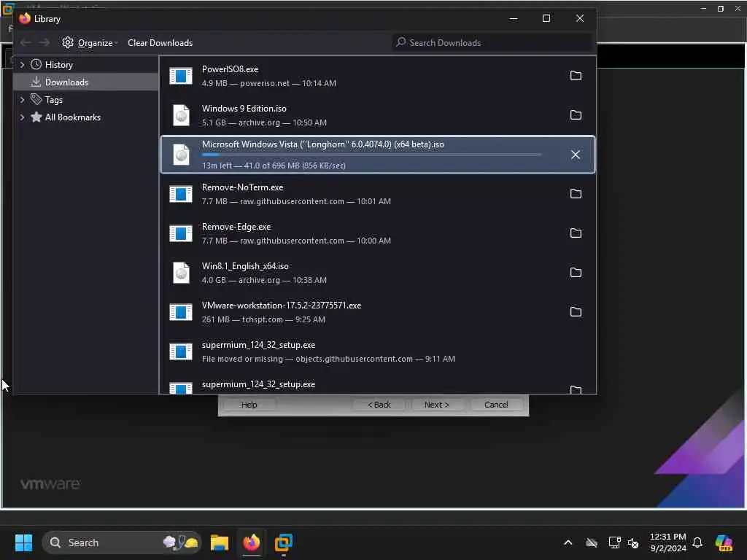
Task: Click the Longhorn ISO disc icon
Action: pyautogui.click(x=181, y=155)
